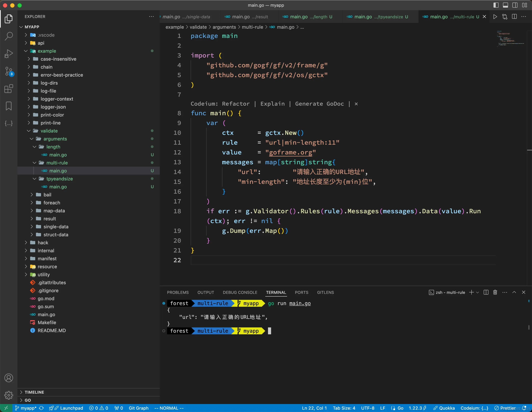
Task: Click Generate GoDoc code lens
Action: 319,104
